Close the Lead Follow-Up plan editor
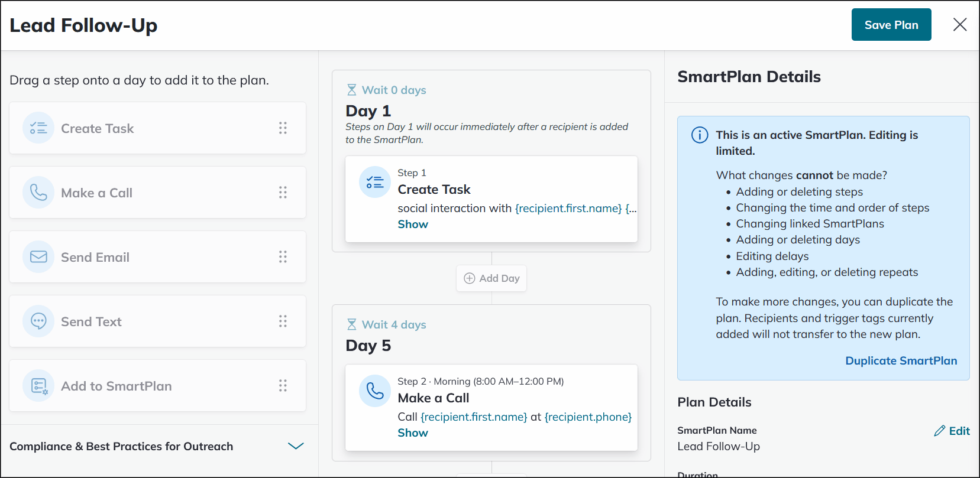 tap(960, 25)
